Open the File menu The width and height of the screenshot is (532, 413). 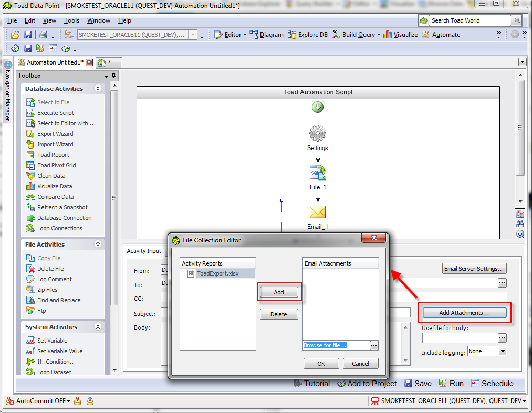pos(12,20)
